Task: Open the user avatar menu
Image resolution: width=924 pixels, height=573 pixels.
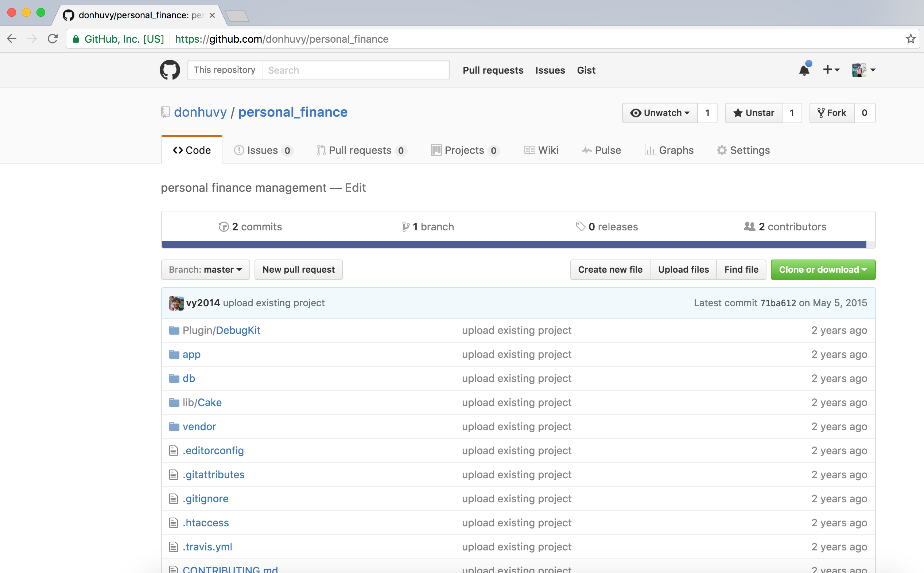Action: tap(863, 70)
